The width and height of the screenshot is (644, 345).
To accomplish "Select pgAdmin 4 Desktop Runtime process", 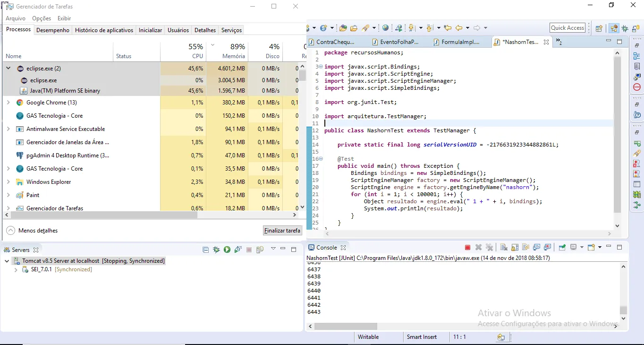I will [x=151, y=155].
